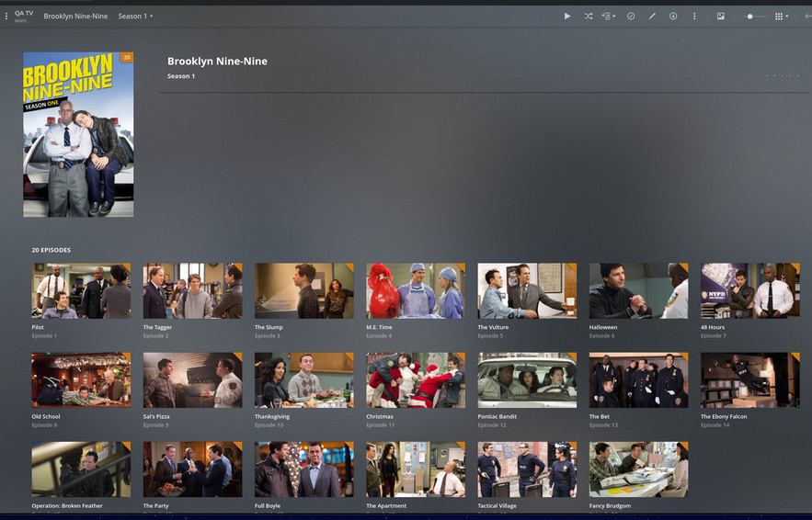Image resolution: width=812 pixels, height=520 pixels.
Task: Click the Brooklyn Nine-Nine season poster
Action: click(78, 134)
